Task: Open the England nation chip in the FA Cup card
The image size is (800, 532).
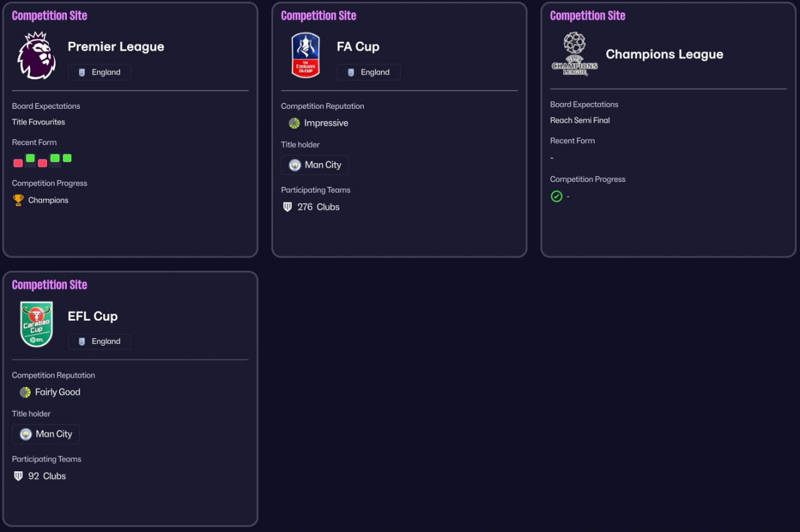Action: click(369, 73)
